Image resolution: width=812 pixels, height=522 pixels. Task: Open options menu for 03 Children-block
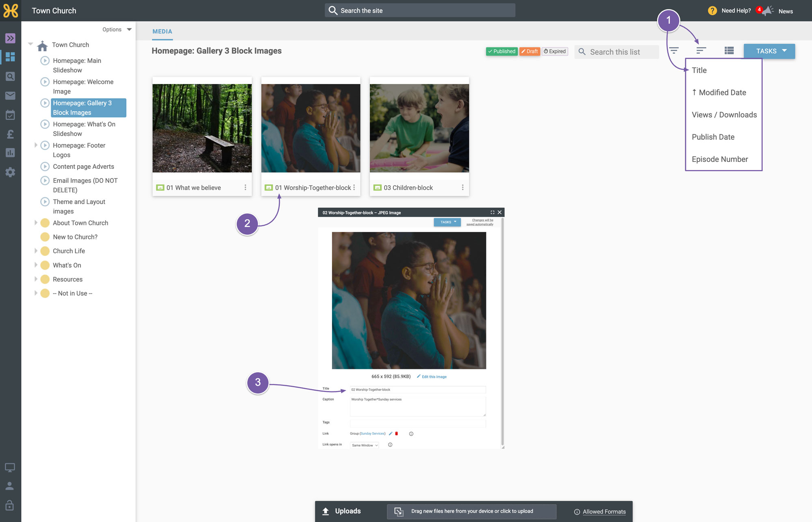click(x=462, y=188)
